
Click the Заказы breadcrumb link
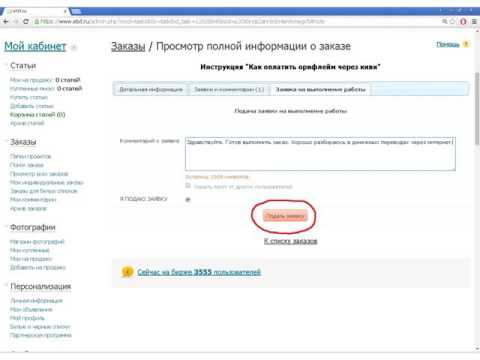(x=128, y=46)
